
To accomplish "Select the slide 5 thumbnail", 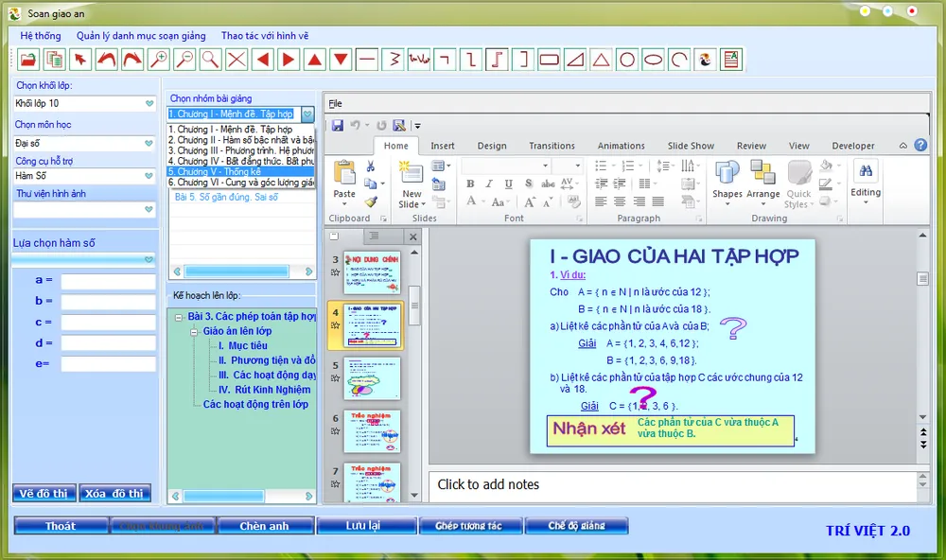I will click(371, 377).
